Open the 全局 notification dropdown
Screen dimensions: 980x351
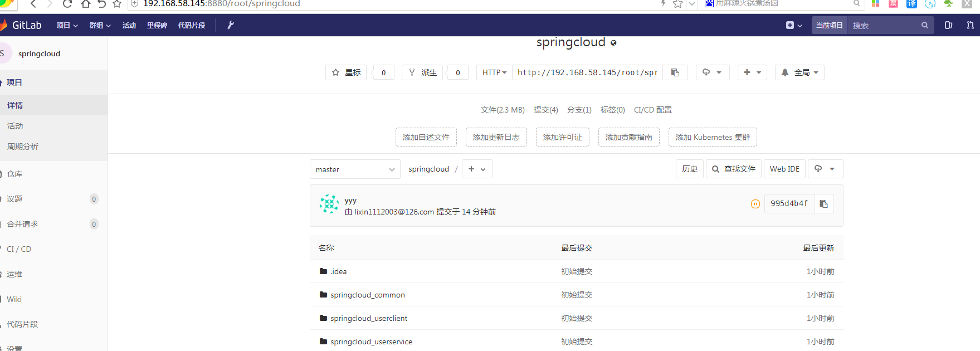pos(799,72)
